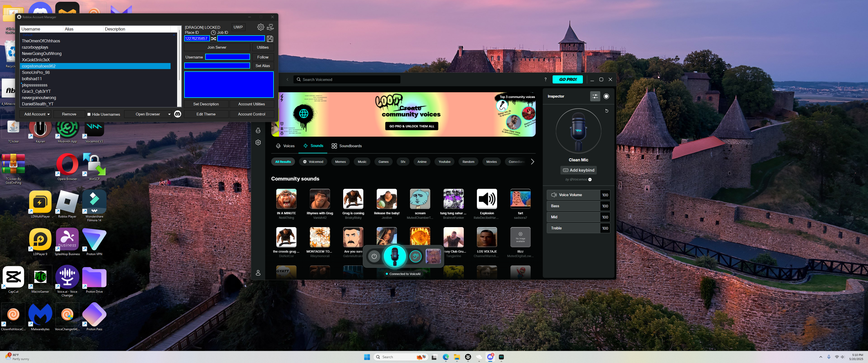Open Roblox Account Manager settings gear
Screen dimensions: 868x363
pos(260,27)
